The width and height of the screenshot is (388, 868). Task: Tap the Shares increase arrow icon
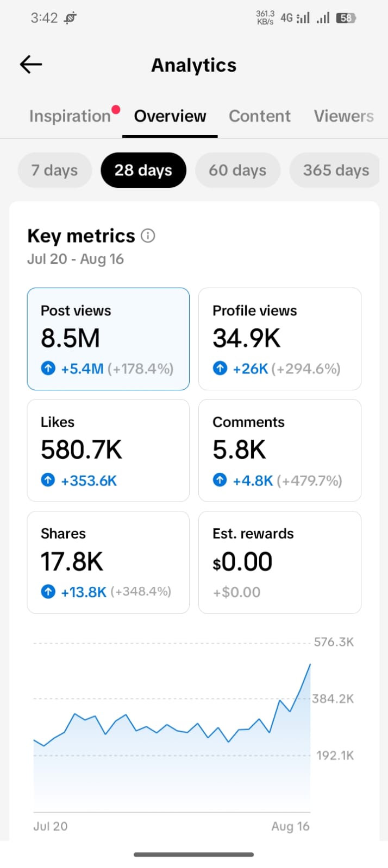tap(48, 592)
